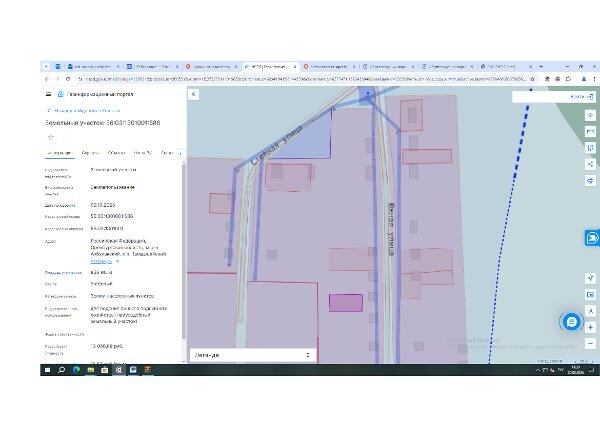Viewport: 600px width, 424px height.
Task: Click the top map tool icon under login
Action: tap(590, 115)
